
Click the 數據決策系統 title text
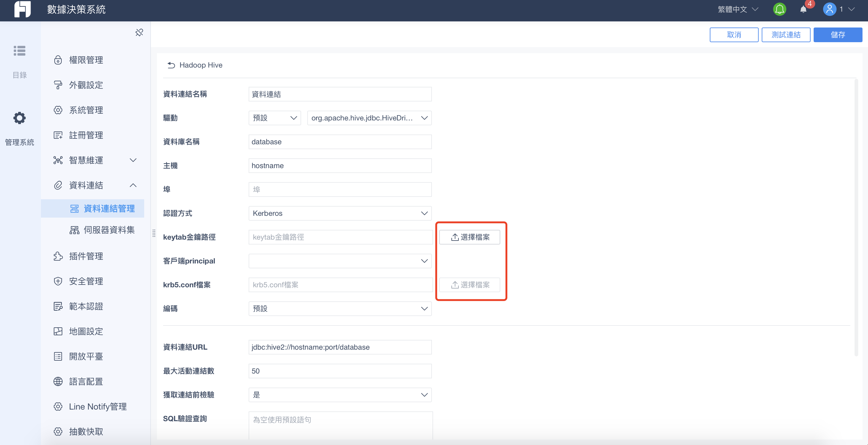(76, 9)
